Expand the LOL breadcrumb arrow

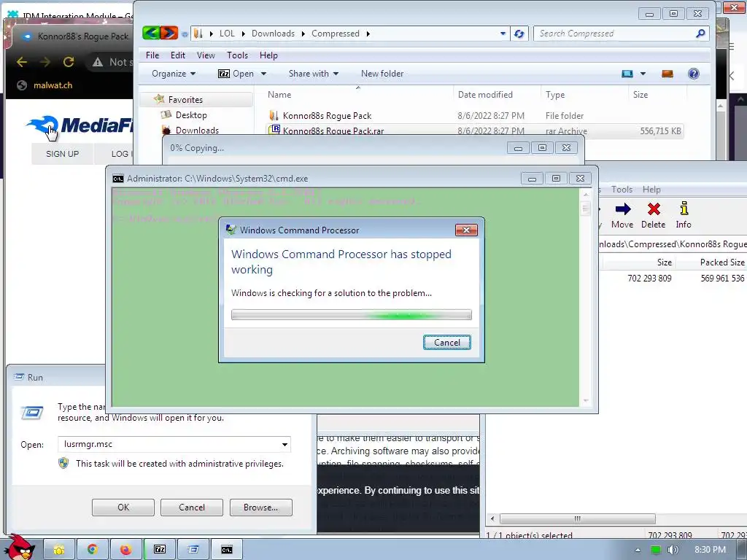(x=244, y=34)
